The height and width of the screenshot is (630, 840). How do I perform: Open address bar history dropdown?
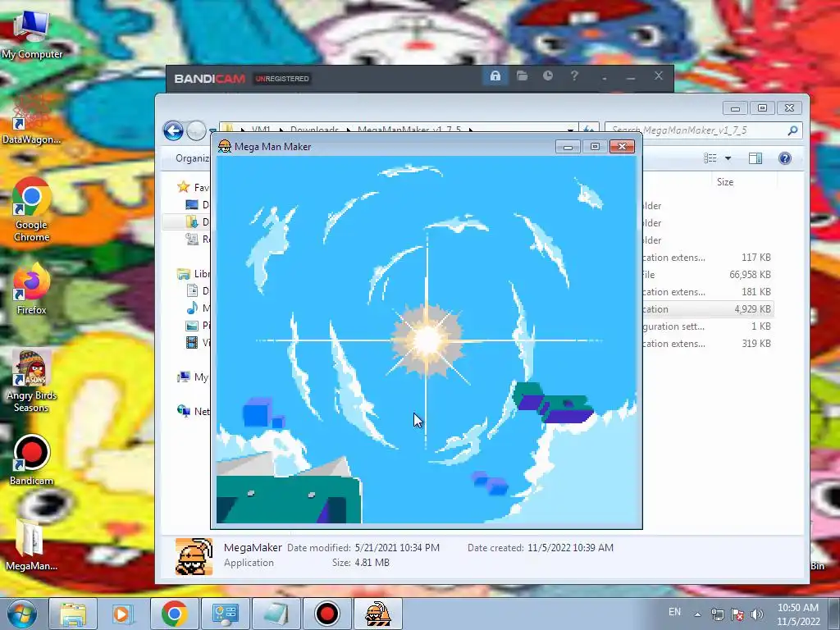571,129
